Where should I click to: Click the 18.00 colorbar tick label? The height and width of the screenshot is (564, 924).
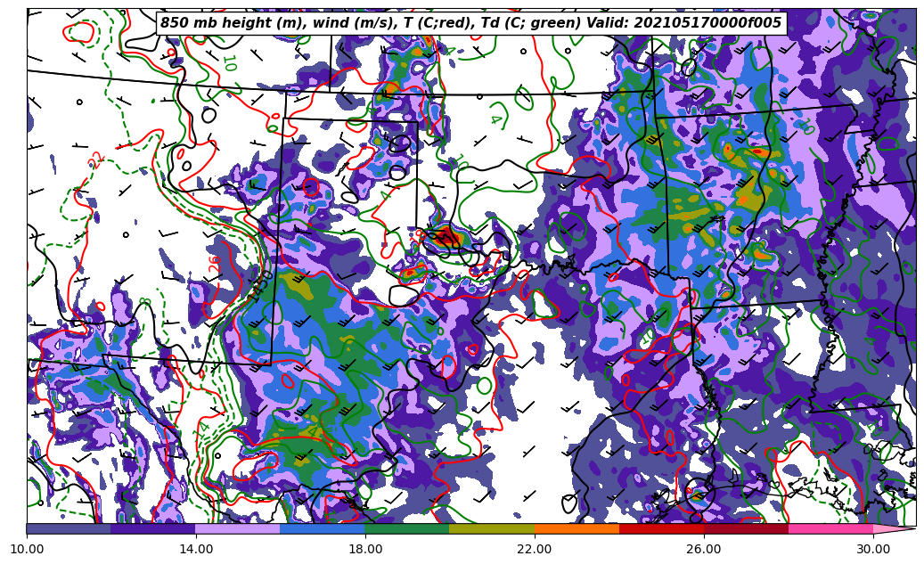(365, 549)
